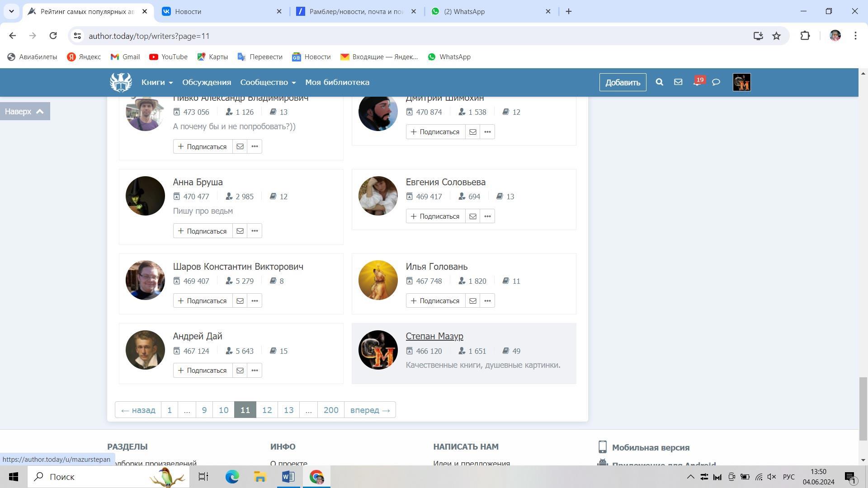Click the Добавить button
868x488 pixels.
click(623, 82)
